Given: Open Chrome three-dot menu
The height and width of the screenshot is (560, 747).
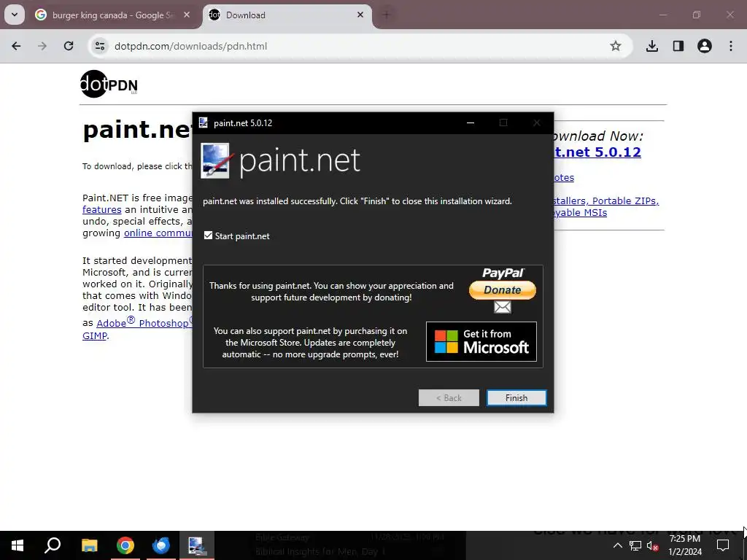Looking at the screenshot, I should point(731,46).
